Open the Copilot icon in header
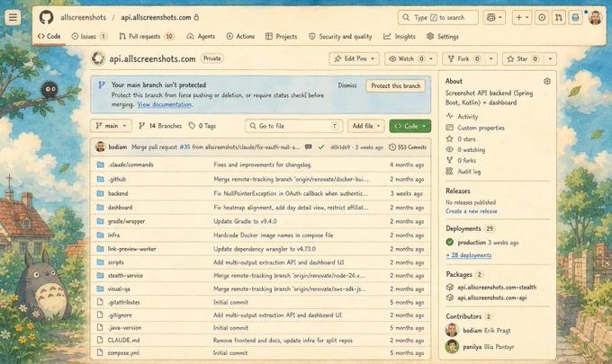Screen dimensions: 612x364 tap(491, 18)
